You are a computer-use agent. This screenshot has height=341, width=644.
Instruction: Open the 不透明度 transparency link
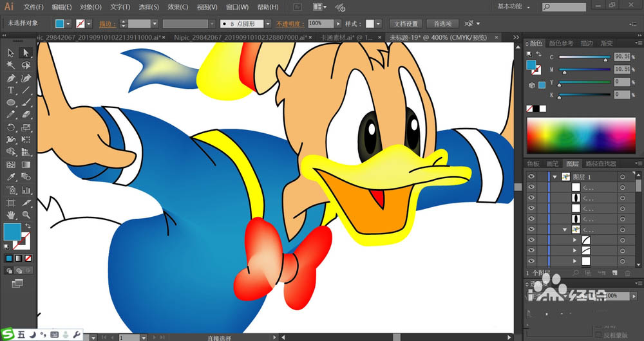pyautogui.click(x=290, y=24)
